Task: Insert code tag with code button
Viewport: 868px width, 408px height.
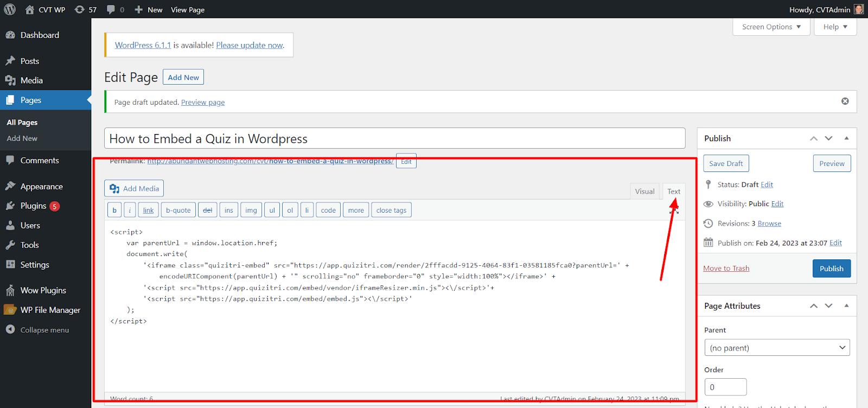Action: pyautogui.click(x=328, y=210)
